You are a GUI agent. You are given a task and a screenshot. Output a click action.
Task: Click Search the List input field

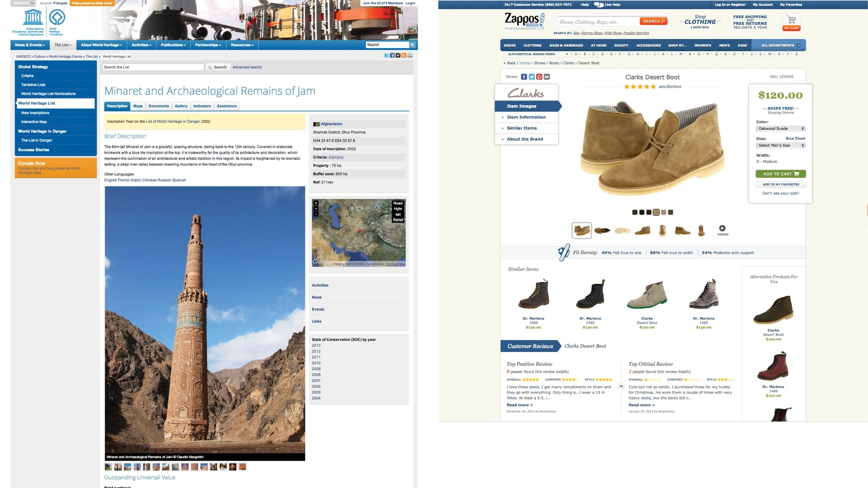click(x=153, y=67)
